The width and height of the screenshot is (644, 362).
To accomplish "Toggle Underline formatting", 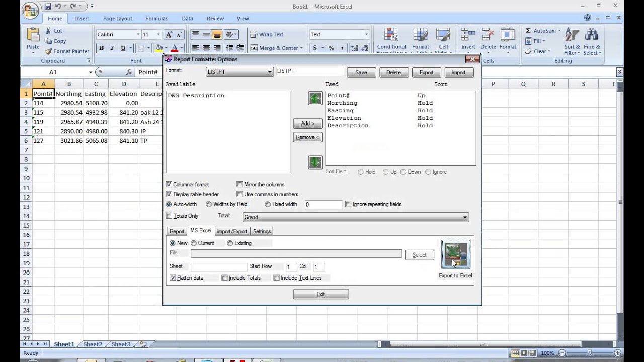I will pyautogui.click(x=123, y=48).
